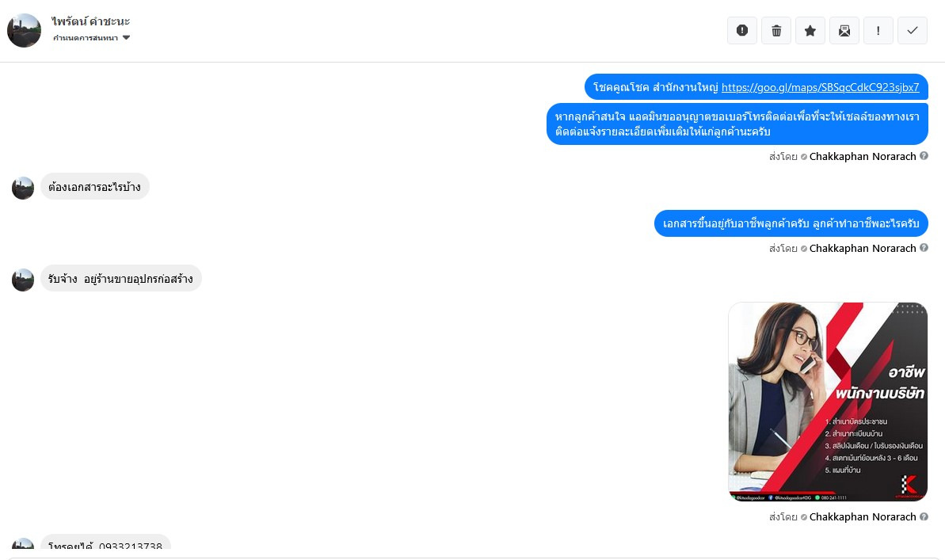Mark conversation as spam with alert icon
The height and width of the screenshot is (560, 945).
point(742,30)
